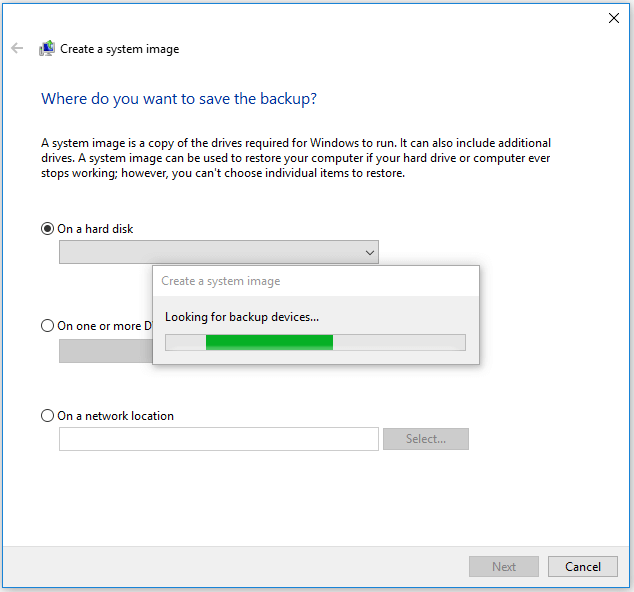The height and width of the screenshot is (592, 634).
Task: Expand the hard disk dropdown arrow
Action: (x=370, y=253)
